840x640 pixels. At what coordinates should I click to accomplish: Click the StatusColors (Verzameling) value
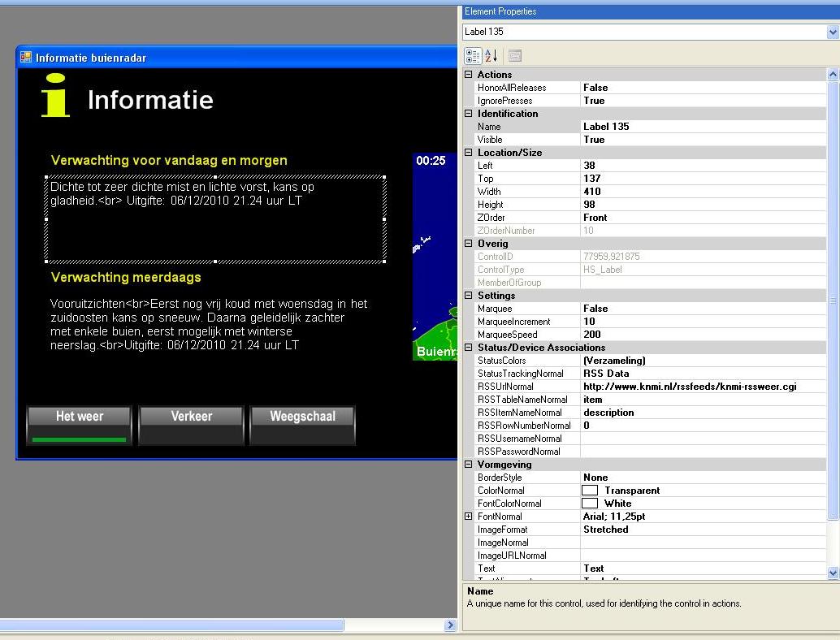[x=704, y=361]
